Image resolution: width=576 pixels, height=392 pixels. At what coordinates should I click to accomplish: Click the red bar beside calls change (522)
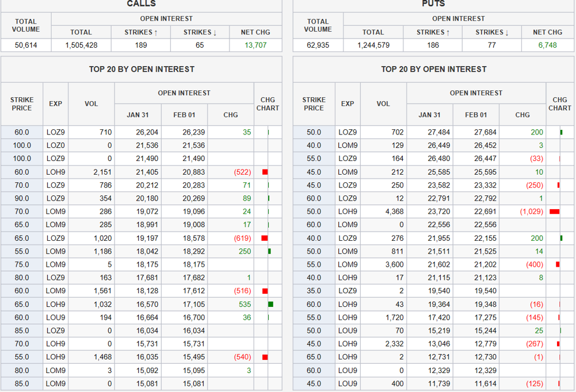tap(265, 172)
